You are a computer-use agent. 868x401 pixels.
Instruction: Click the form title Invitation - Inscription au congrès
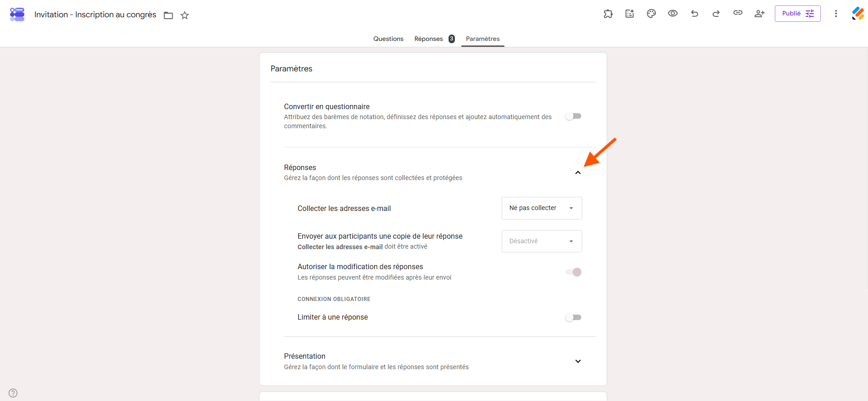click(x=95, y=15)
